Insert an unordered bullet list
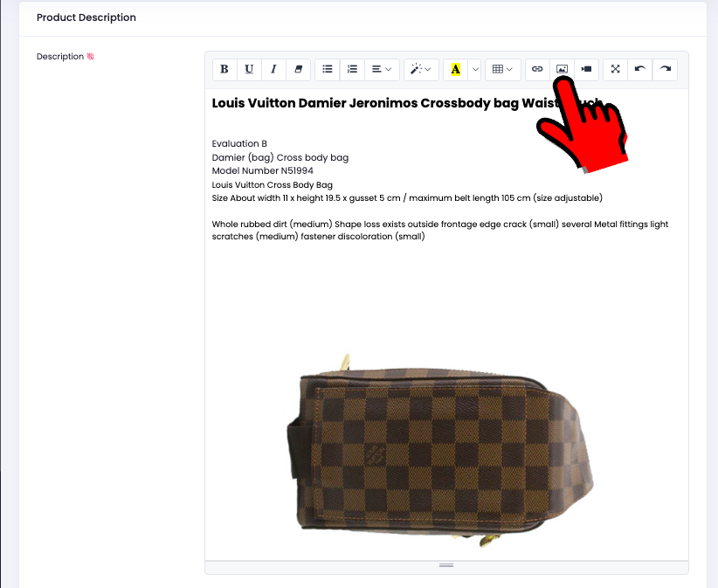This screenshot has width=718, height=588. [x=328, y=69]
